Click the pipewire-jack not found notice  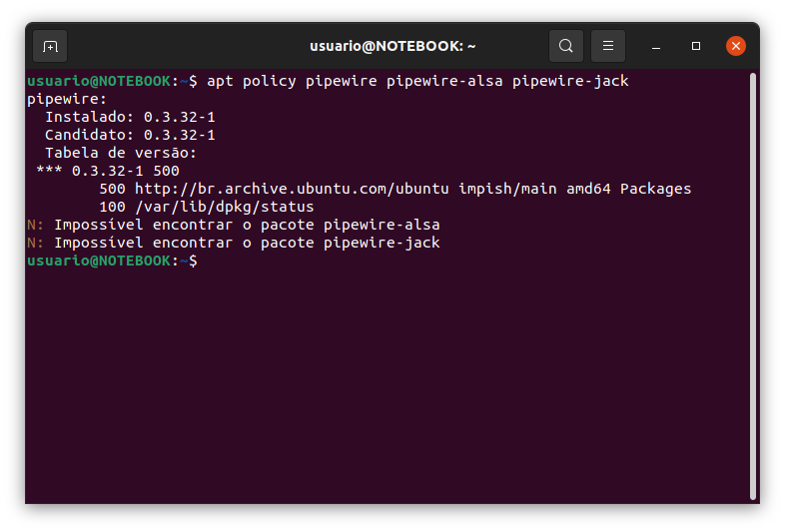(234, 244)
